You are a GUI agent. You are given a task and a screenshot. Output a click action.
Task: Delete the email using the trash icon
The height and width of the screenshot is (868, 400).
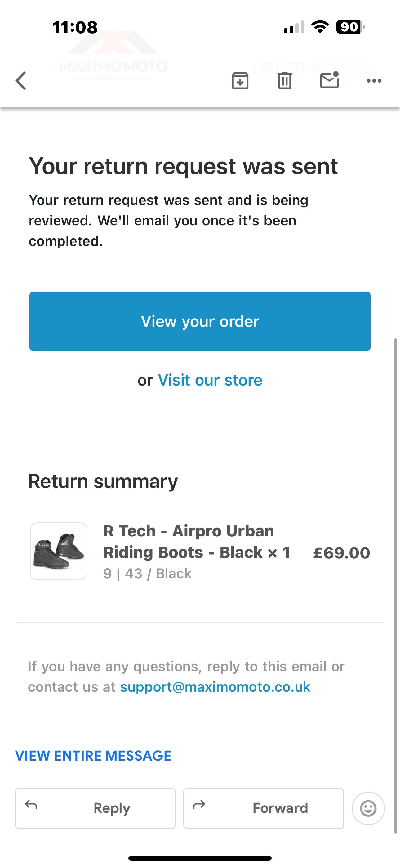(x=285, y=81)
